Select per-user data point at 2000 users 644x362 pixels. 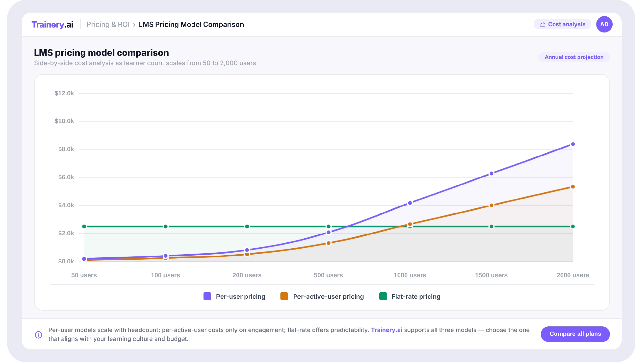click(x=573, y=144)
